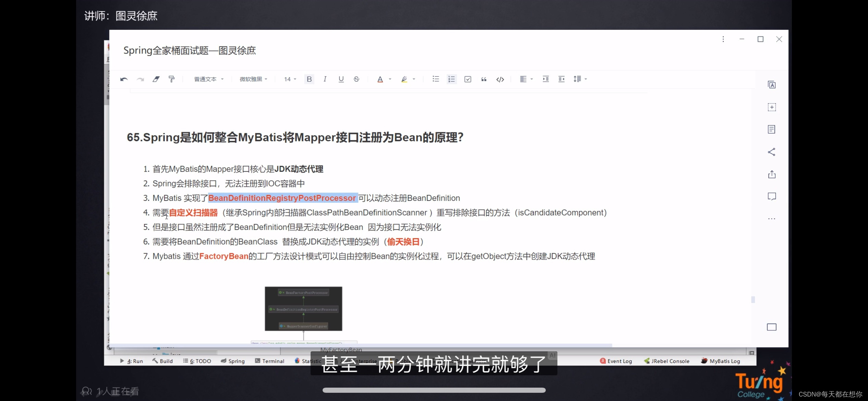Screen dimensions: 868x401
Task: Open the font family dropdown 微软雅黑
Action: [253, 79]
